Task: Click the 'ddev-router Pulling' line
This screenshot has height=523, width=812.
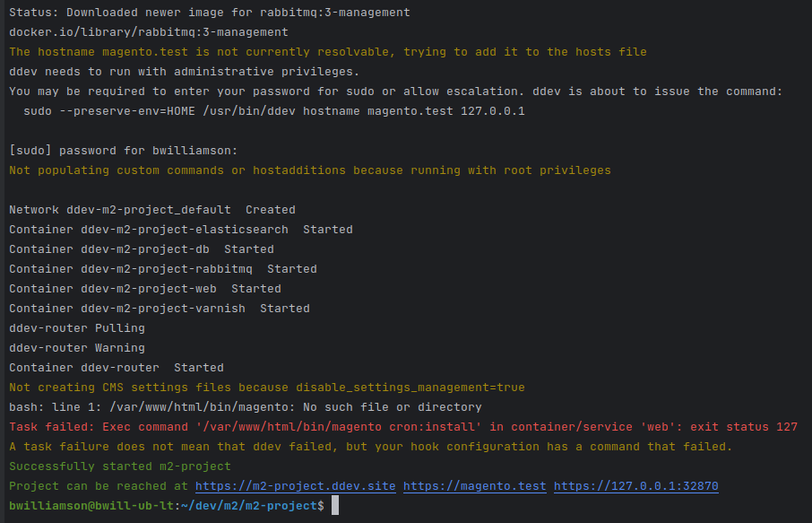Action: (x=77, y=328)
